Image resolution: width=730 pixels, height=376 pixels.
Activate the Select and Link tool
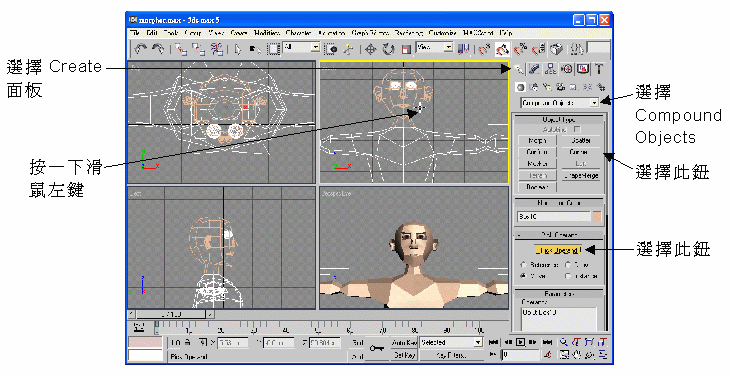181,49
